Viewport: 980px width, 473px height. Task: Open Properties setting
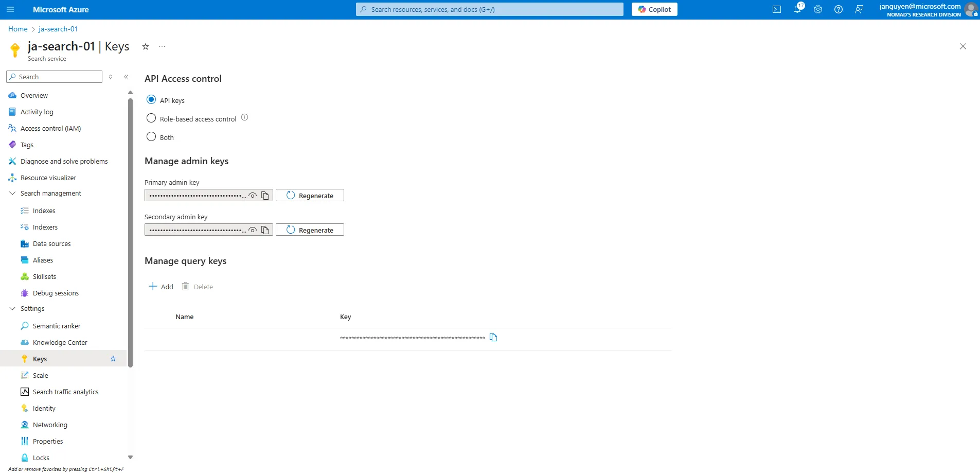(48, 441)
